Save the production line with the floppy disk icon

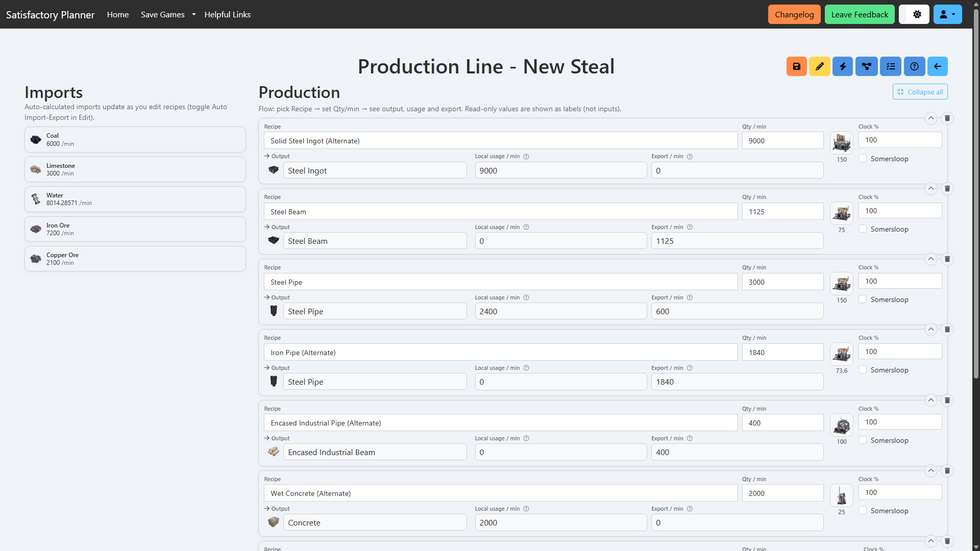pyautogui.click(x=797, y=66)
